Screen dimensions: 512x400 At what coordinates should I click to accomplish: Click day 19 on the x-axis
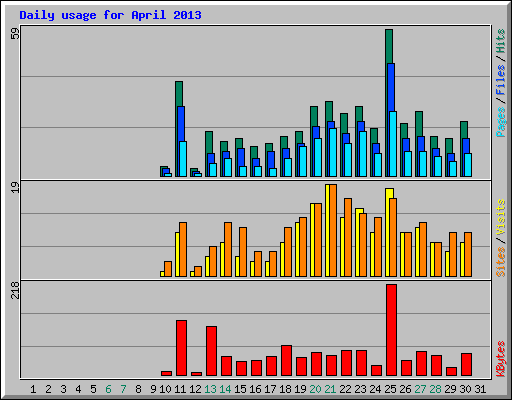[x=300, y=389]
